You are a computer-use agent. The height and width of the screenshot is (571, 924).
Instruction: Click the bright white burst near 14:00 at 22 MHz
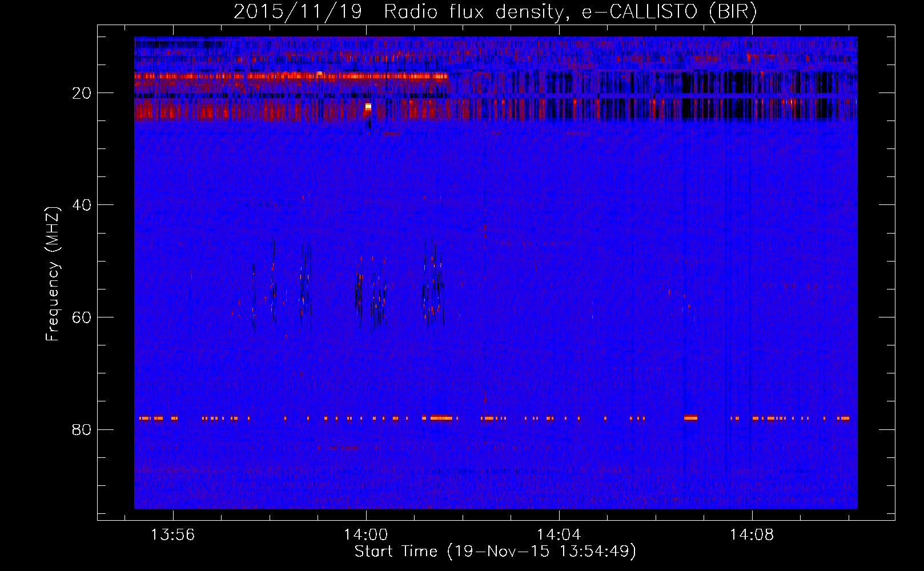(368, 106)
